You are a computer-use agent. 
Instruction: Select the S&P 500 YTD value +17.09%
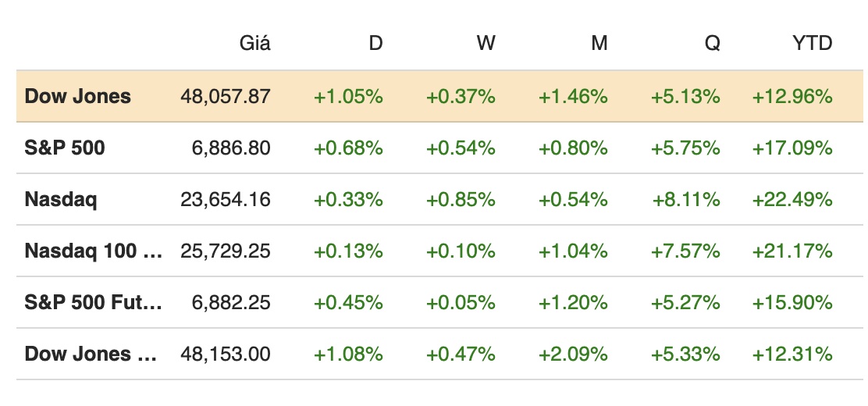tap(792, 148)
